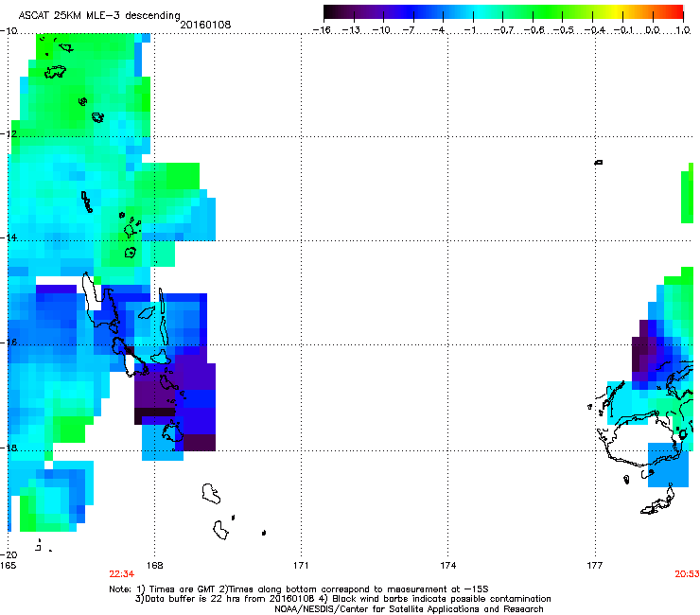The height and width of the screenshot is (615, 700).
Task: Select the date label 20160108 under the title
Action: point(205,25)
